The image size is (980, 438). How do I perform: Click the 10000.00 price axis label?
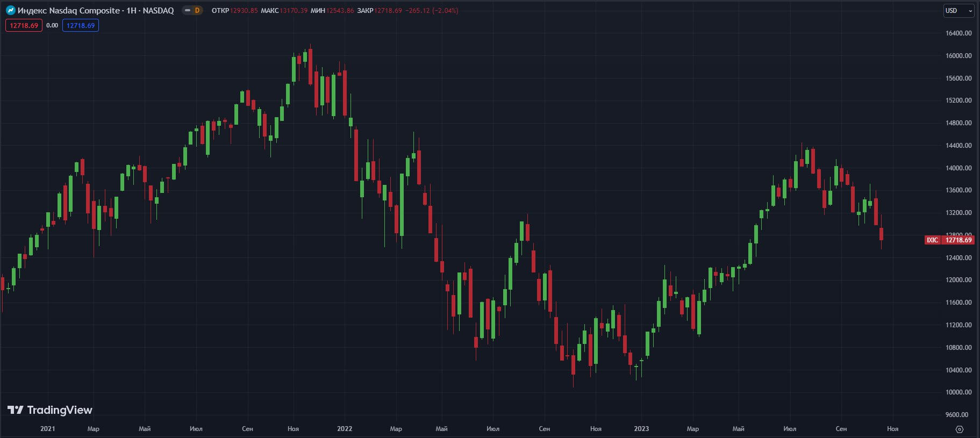[x=958, y=392]
